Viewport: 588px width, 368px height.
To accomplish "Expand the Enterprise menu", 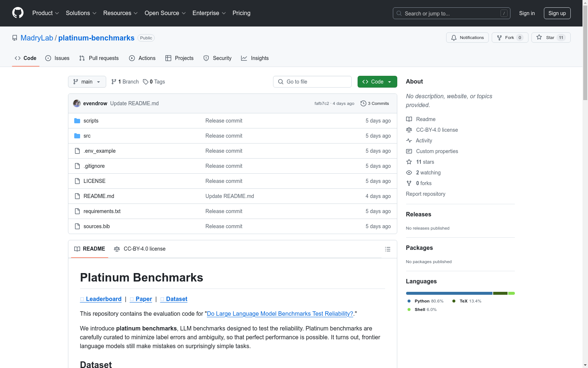I will (x=209, y=13).
